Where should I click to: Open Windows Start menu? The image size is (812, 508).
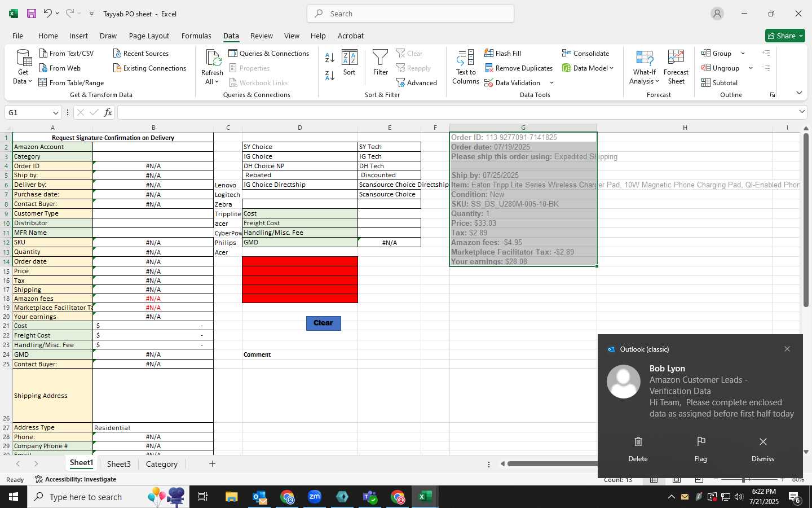(x=13, y=497)
